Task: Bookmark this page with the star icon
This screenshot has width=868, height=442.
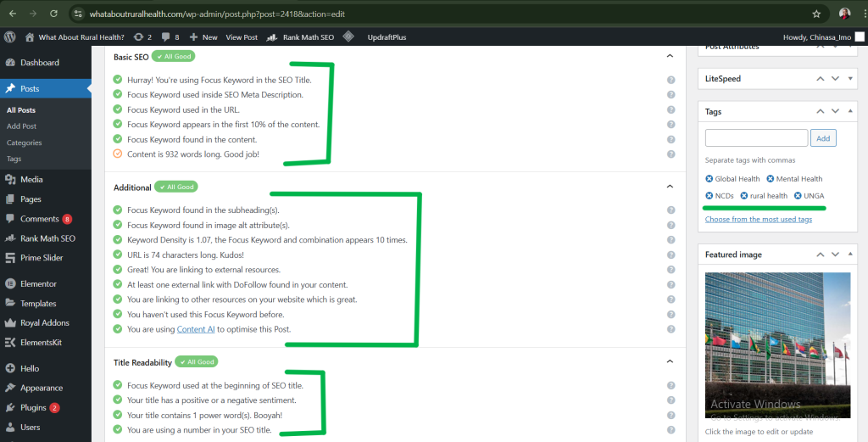Action: pyautogui.click(x=816, y=14)
